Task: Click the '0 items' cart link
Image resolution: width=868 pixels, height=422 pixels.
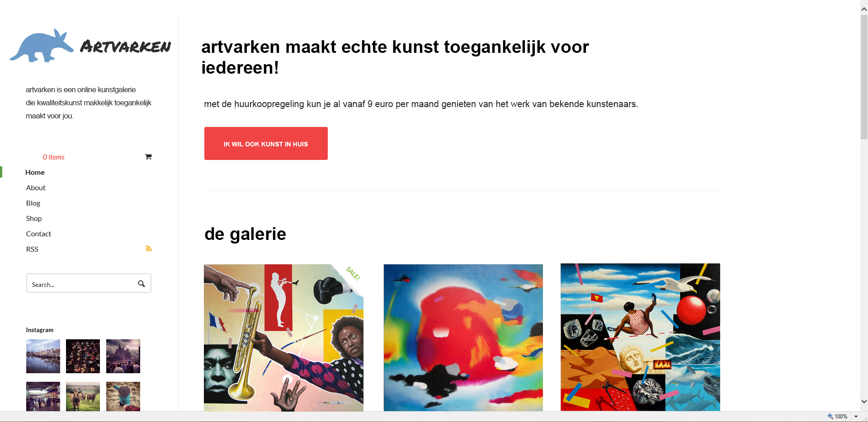Action: point(54,157)
